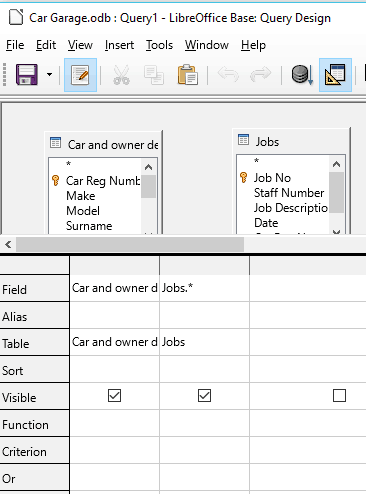This screenshot has width=366, height=494.
Task: Click the Save icon in toolbar
Action: (27, 75)
